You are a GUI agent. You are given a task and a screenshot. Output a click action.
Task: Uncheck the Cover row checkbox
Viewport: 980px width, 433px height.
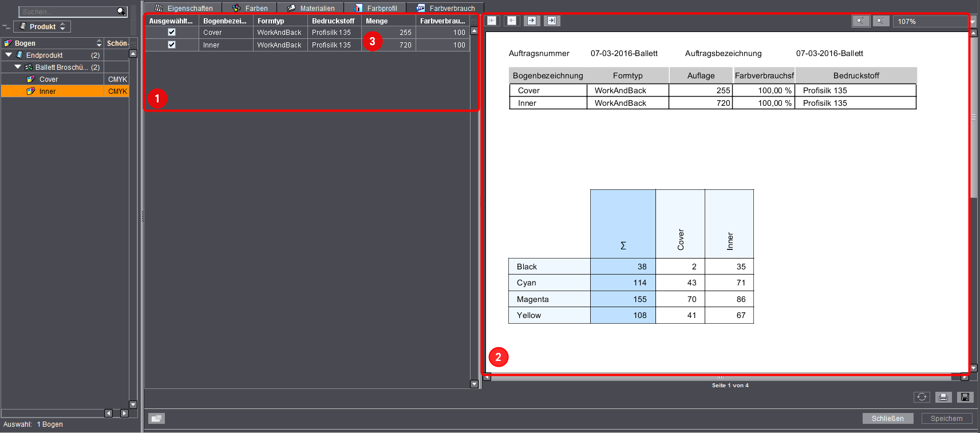click(172, 32)
